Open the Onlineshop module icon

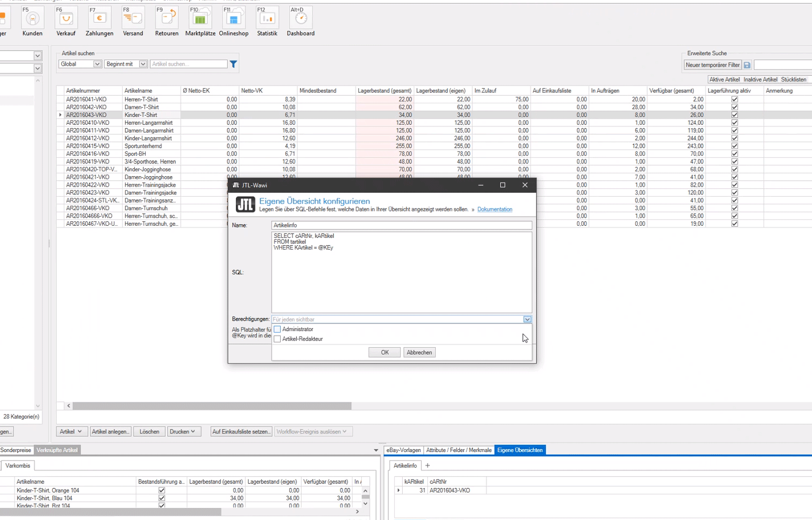233,19
